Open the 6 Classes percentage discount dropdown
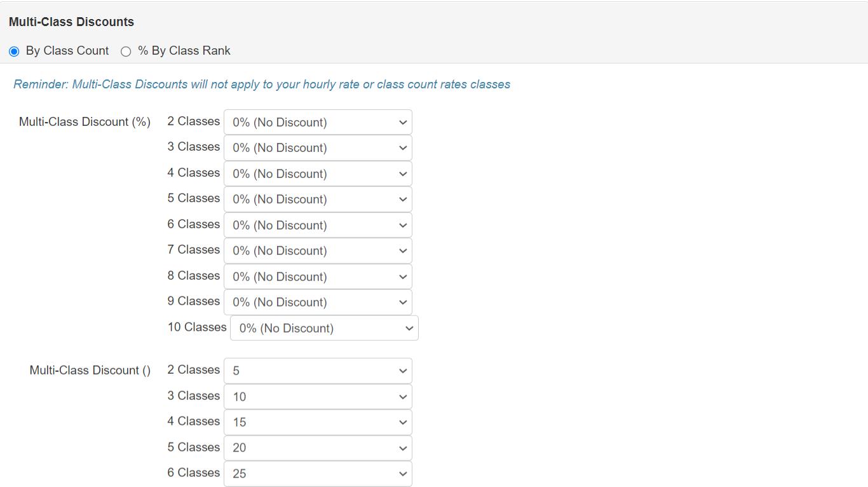 [318, 225]
